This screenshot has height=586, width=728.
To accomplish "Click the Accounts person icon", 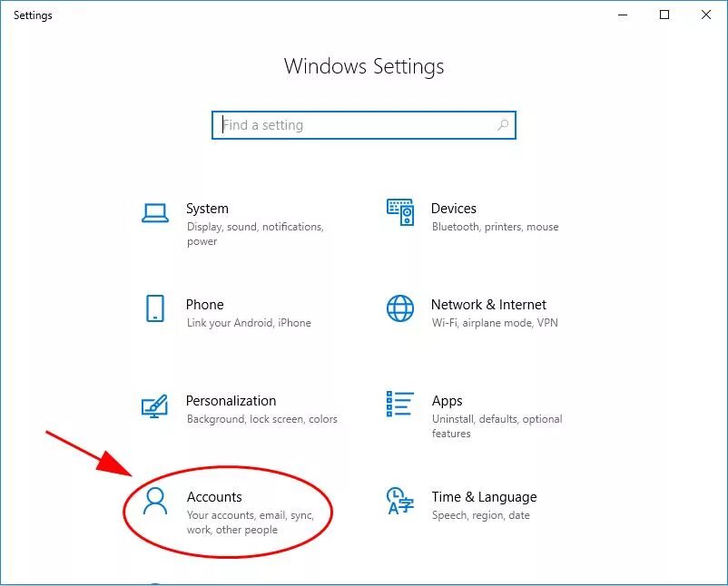I will 155,501.
